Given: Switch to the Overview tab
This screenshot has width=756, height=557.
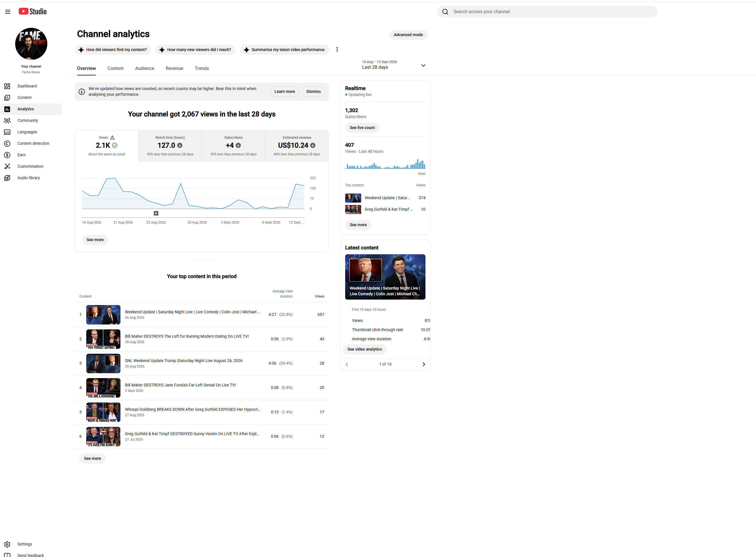Looking at the screenshot, I should click(86, 69).
